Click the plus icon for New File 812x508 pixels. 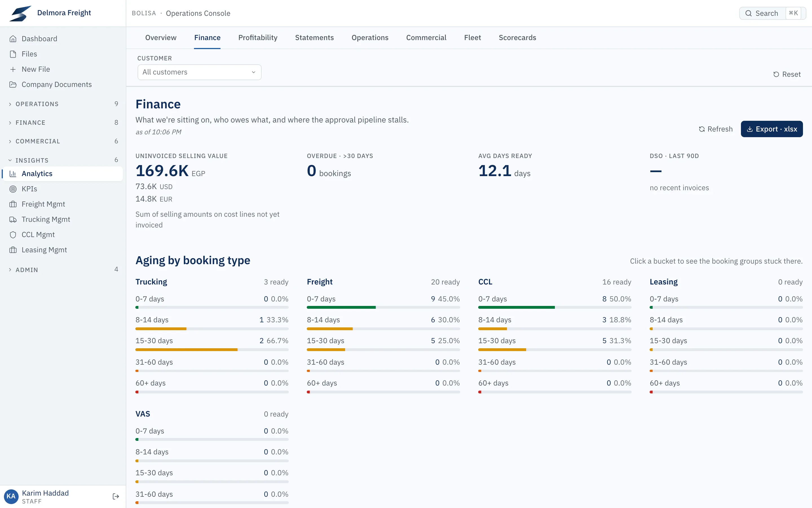(x=13, y=69)
